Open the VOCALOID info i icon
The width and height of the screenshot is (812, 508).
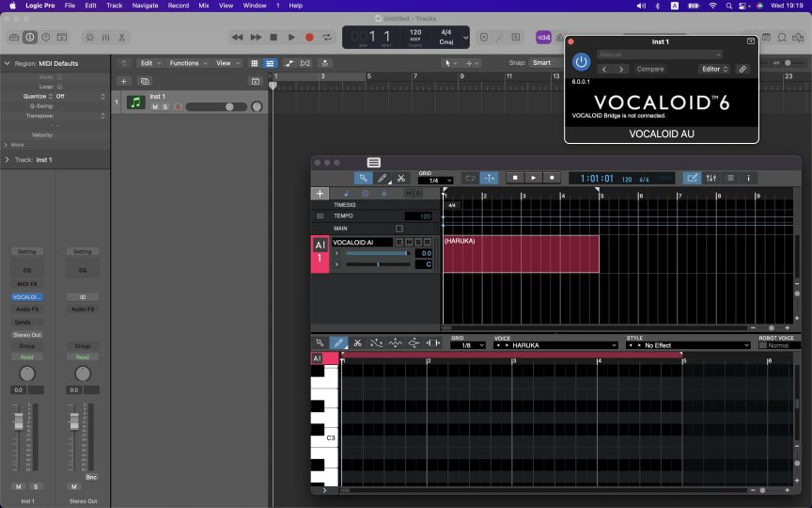tap(748, 178)
